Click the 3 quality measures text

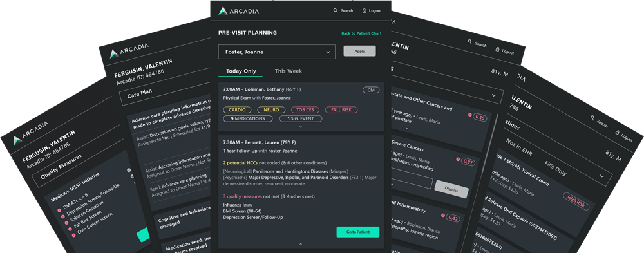242,197
